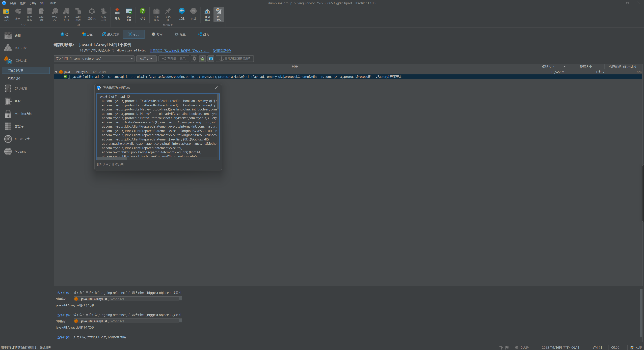The image size is (644, 350).
Task: Switch to the References tab
Action: coord(134,34)
